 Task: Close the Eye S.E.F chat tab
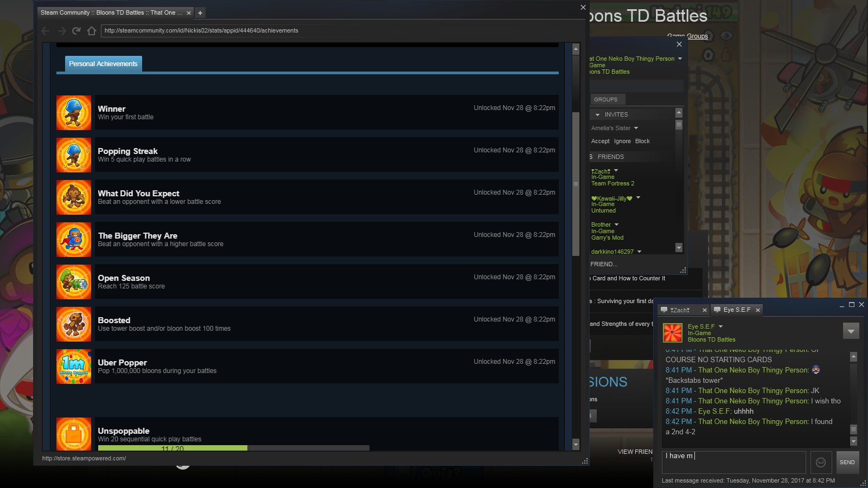tap(758, 310)
